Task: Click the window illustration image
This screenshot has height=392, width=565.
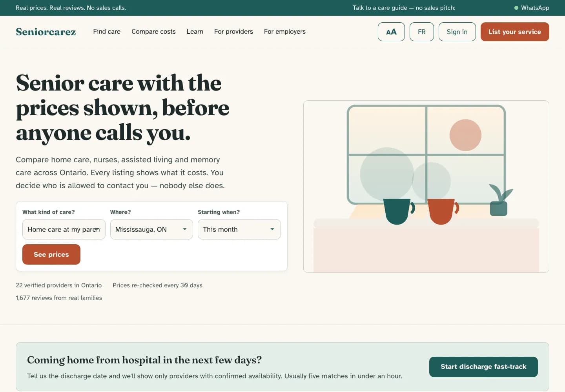Action: click(426, 187)
